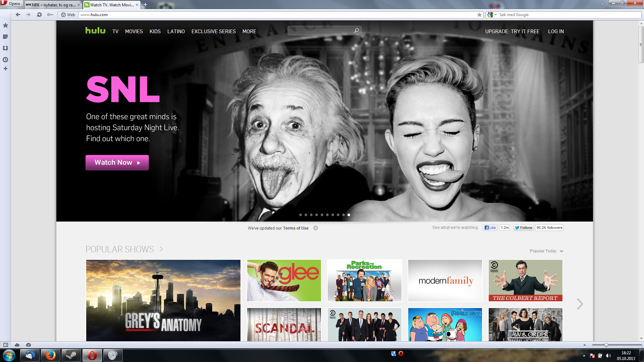Screen dimensions: 644x362
Task: Open the Terms of Use link
Action: click(x=296, y=228)
